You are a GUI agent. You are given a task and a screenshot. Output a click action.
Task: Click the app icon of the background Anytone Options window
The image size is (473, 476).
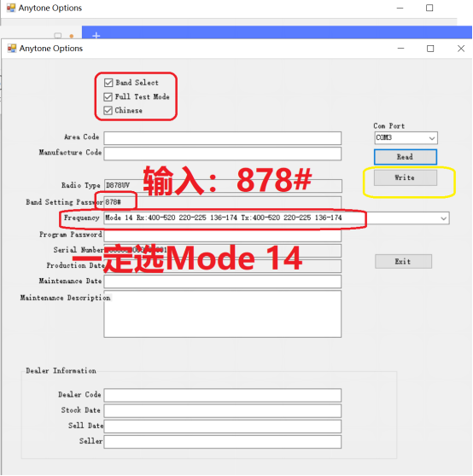(11, 8)
